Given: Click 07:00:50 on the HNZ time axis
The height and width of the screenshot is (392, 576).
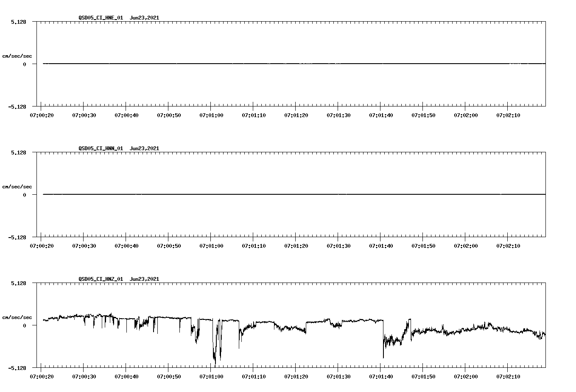Looking at the screenshot, I should click(x=169, y=377).
